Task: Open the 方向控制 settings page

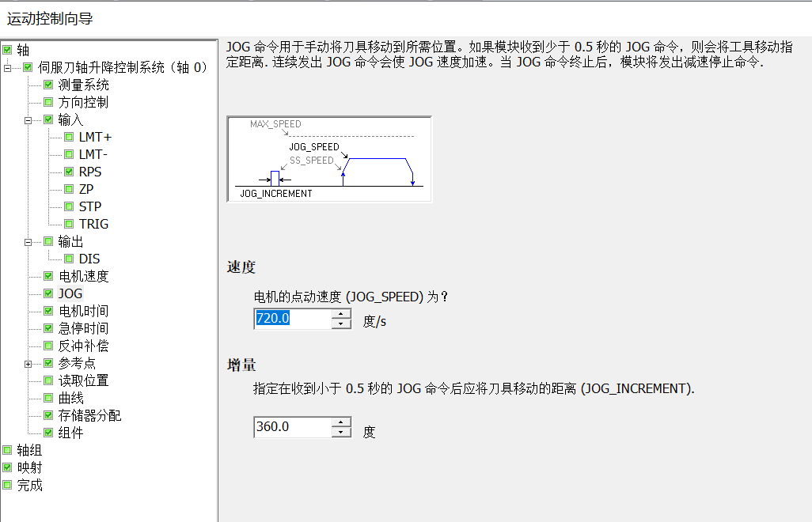Action: click(x=83, y=102)
